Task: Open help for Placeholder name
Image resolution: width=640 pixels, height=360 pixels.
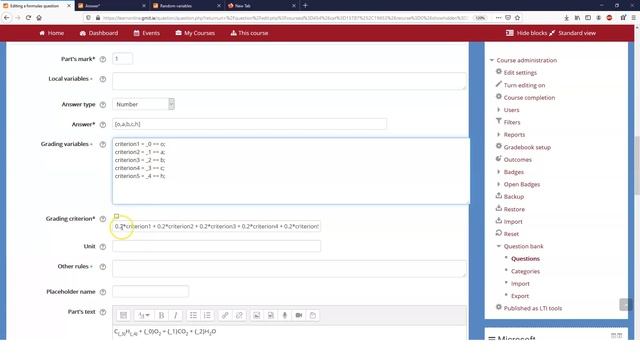Action: coord(103,292)
